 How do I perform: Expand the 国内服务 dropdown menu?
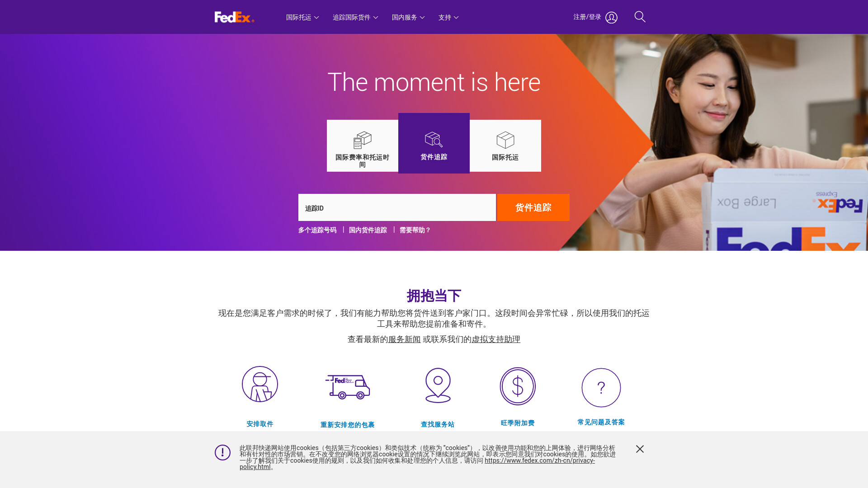click(x=408, y=17)
